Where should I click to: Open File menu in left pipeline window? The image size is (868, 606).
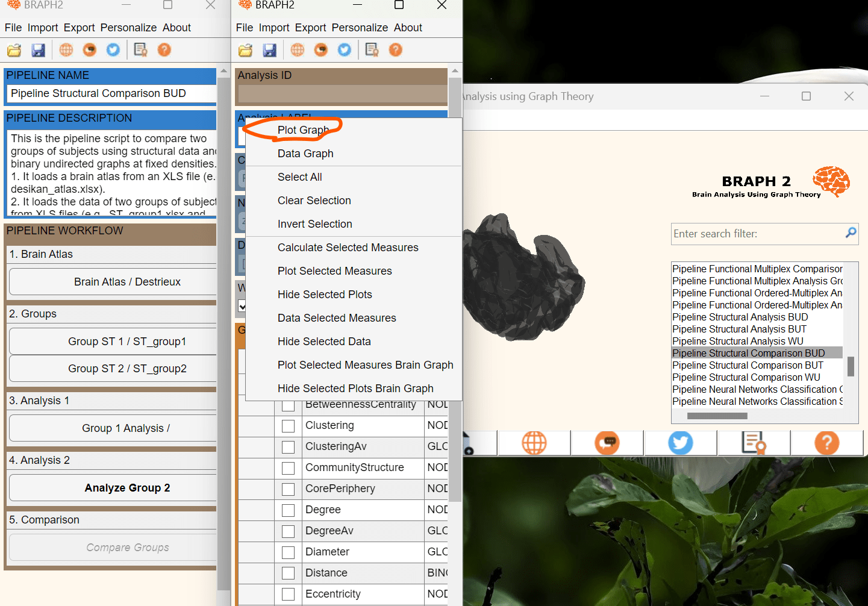[x=13, y=28]
